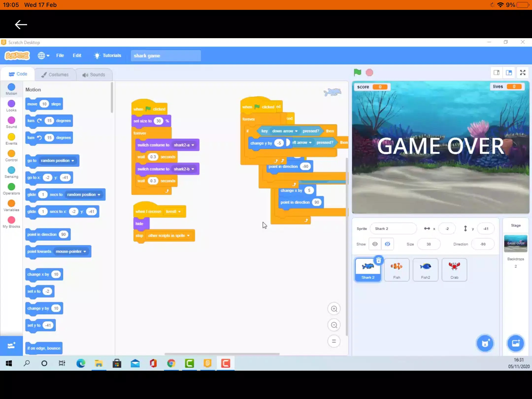Click the red stop sign button

point(369,73)
